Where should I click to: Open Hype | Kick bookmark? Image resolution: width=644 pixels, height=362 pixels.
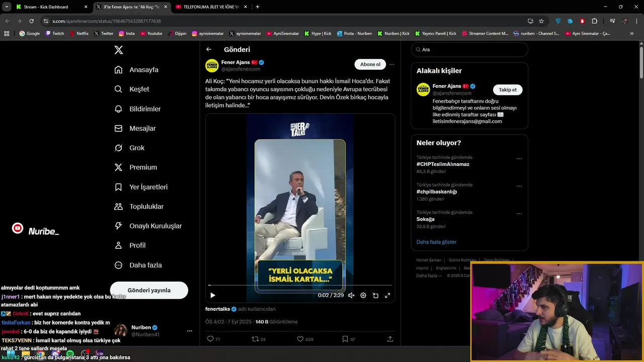[317, 34]
